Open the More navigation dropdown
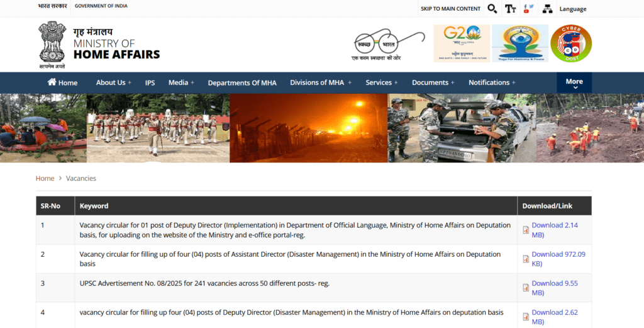This screenshot has width=644, height=328. click(x=574, y=82)
